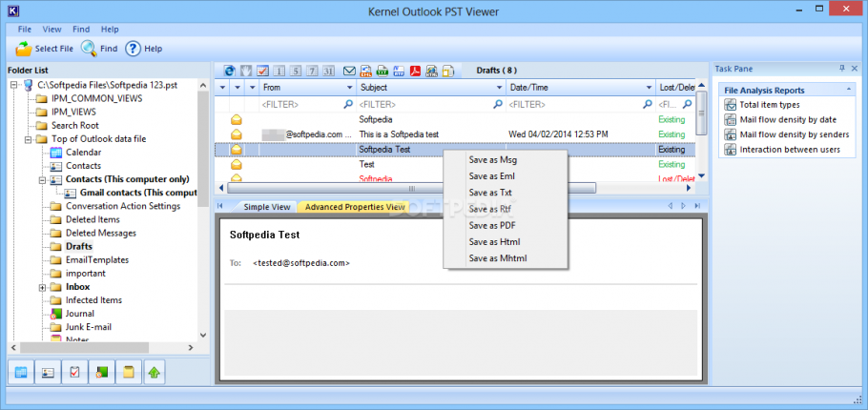Open the View menu

click(52, 30)
